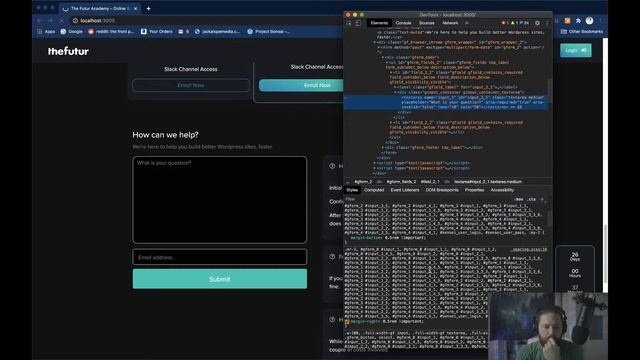Click the styles Filter input field
This screenshot has height=360, width=640.
pos(424,199)
